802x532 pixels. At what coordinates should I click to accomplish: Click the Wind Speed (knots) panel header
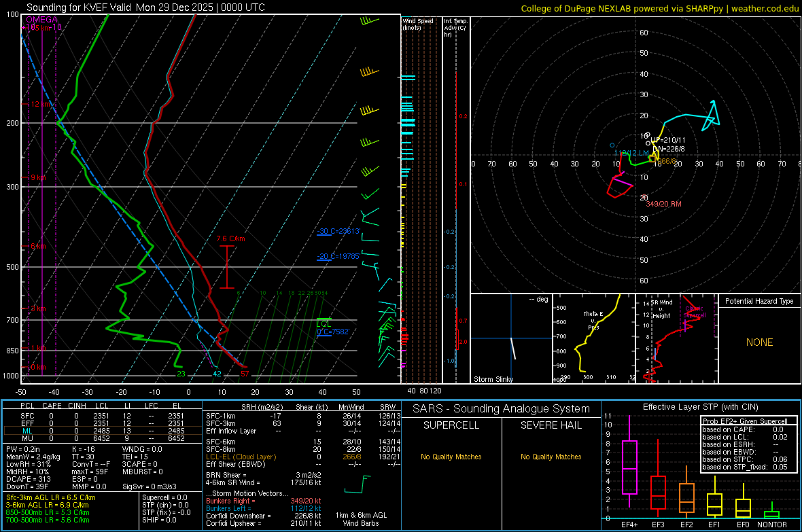point(418,24)
